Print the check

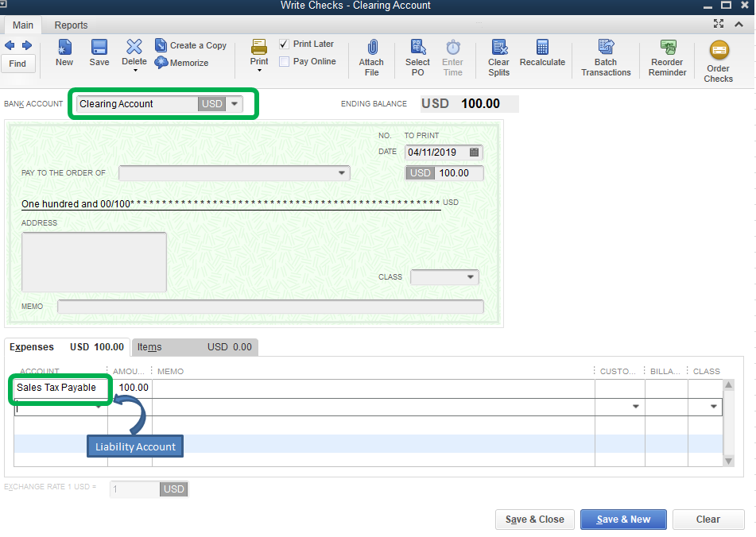pos(259,52)
